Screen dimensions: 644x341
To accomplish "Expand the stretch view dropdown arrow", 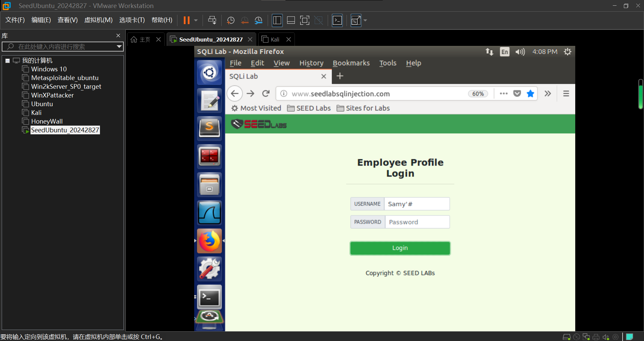I will [365, 20].
